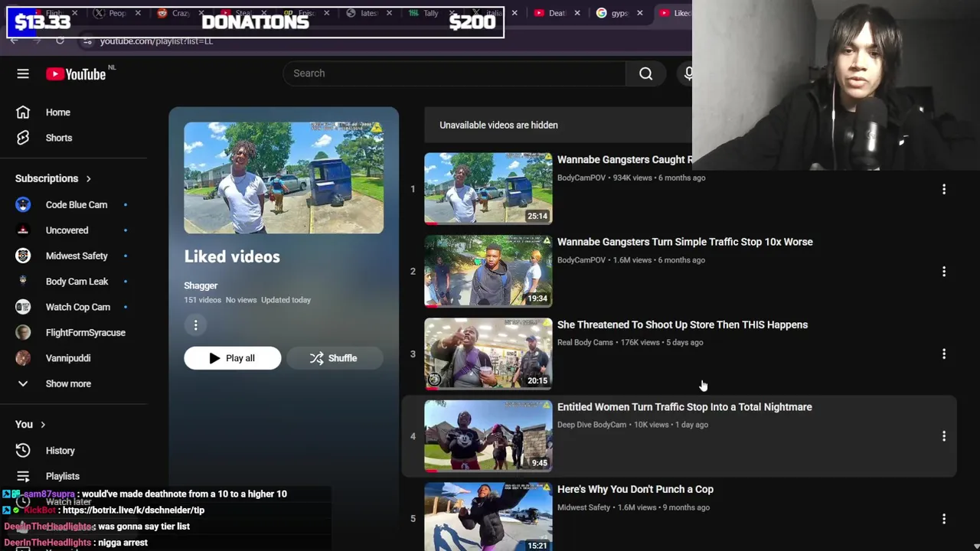Open Watch Cop Cam channel avatar
Viewport: 980px width, 551px height.
tap(23, 307)
